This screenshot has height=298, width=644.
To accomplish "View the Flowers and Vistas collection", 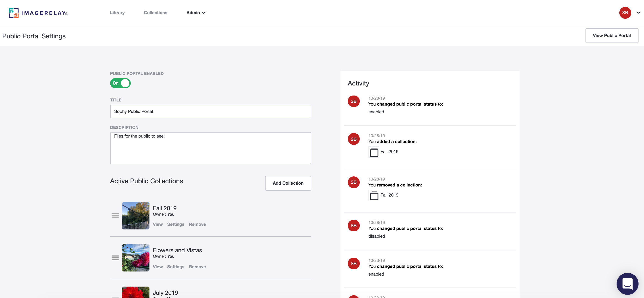I will tap(158, 267).
